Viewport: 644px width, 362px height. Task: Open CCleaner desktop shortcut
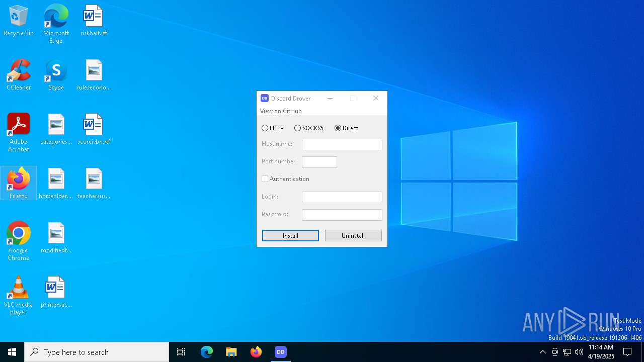[19, 75]
